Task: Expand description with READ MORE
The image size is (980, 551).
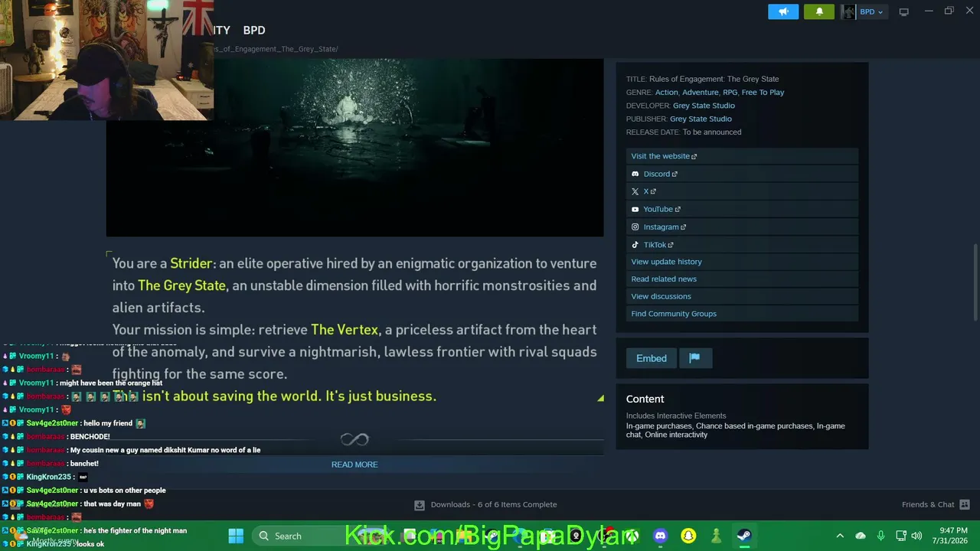Action: 354,465
